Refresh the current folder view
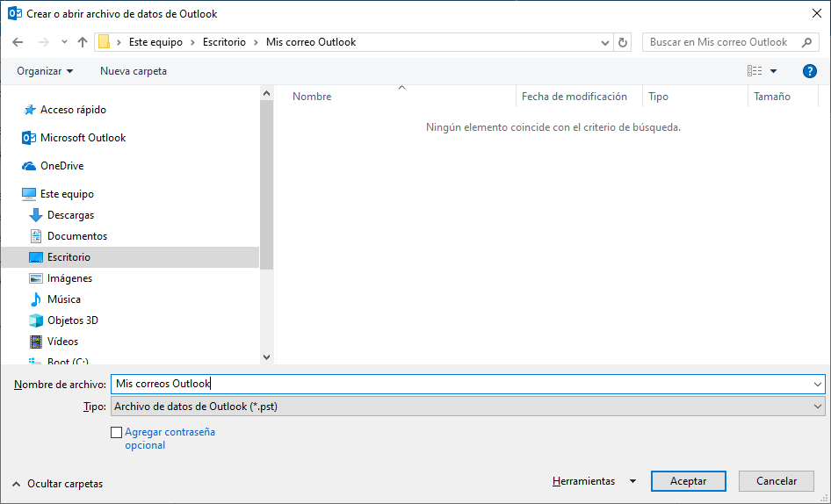This screenshot has width=831, height=504. pyautogui.click(x=623, y=42)
